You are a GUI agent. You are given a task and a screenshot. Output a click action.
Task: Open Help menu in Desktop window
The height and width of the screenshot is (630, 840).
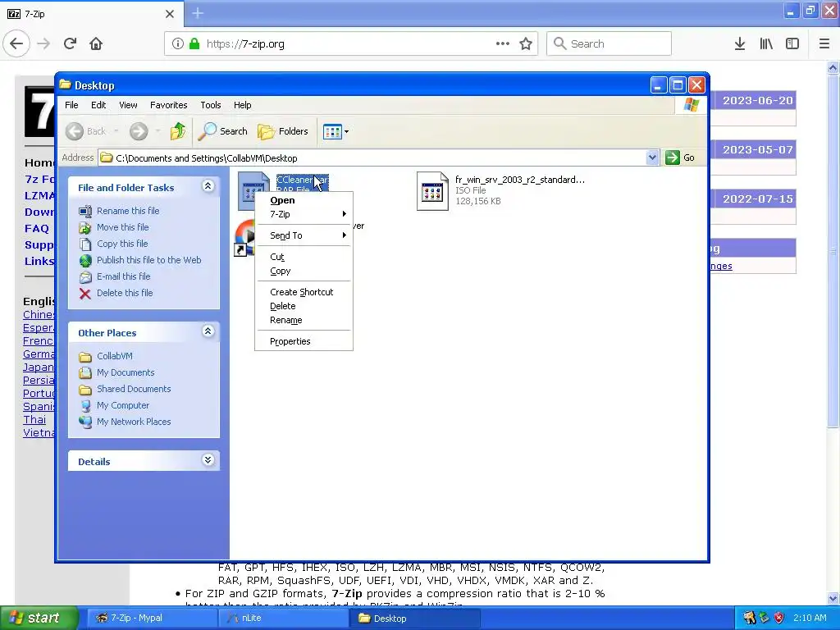click(242, 105)
